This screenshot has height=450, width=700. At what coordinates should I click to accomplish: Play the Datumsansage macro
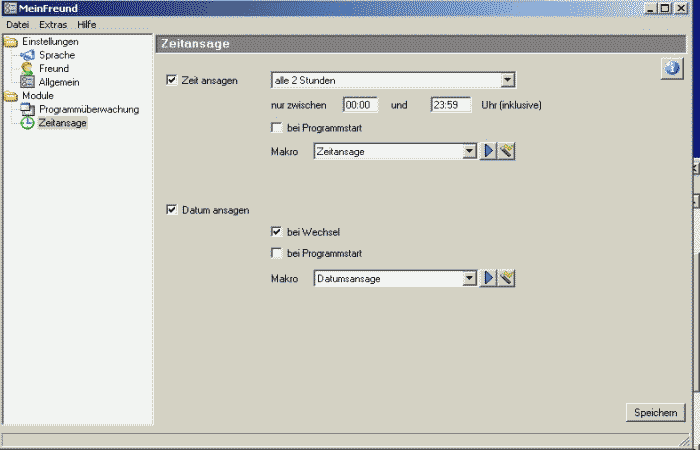(x=489, y=278)
